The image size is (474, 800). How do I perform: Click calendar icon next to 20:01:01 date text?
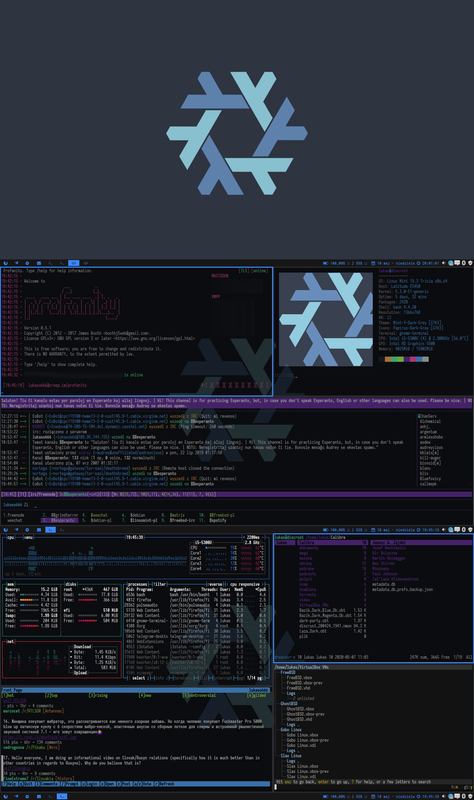(x=373, y=263)
